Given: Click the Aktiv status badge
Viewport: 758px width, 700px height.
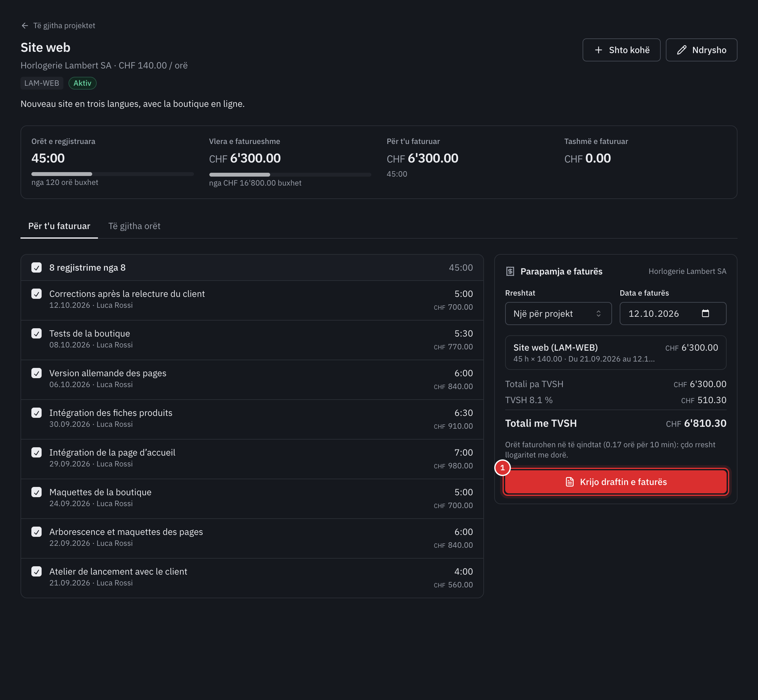Looking at the screenshot, I should [82, 83].
